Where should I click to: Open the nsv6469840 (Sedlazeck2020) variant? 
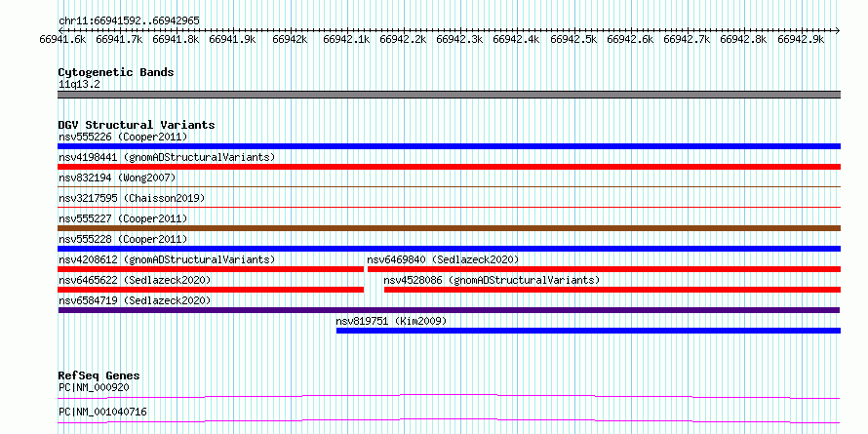pyautogui.click(x=443, y=259)
